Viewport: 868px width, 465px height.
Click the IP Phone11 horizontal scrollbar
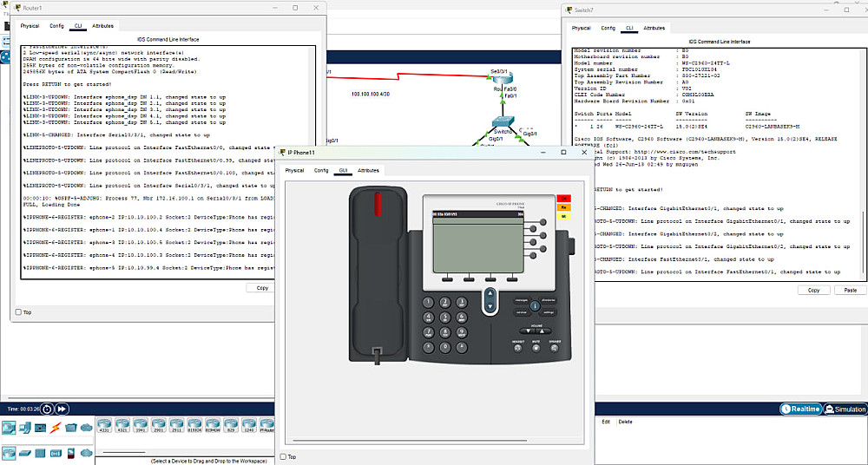point(410,441)
